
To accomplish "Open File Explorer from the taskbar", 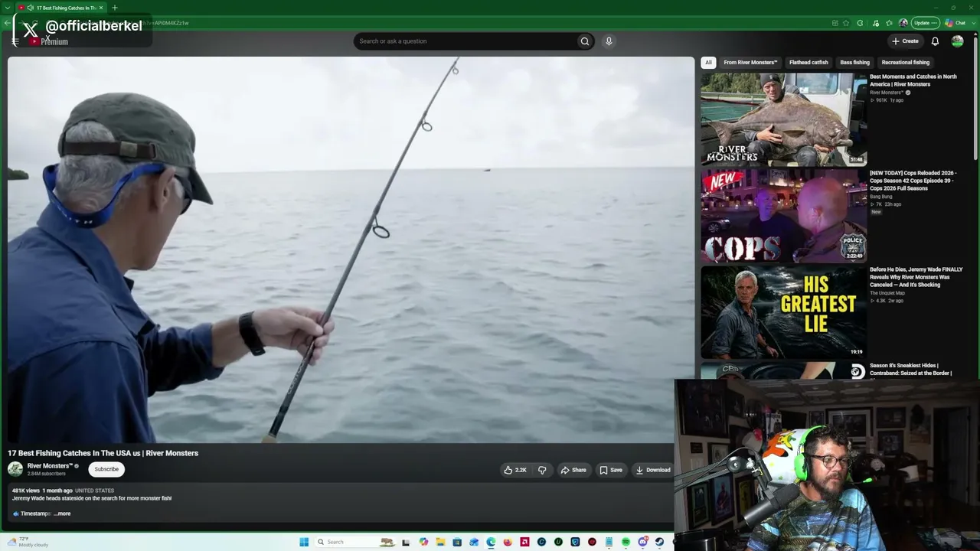I will (440, 542).
